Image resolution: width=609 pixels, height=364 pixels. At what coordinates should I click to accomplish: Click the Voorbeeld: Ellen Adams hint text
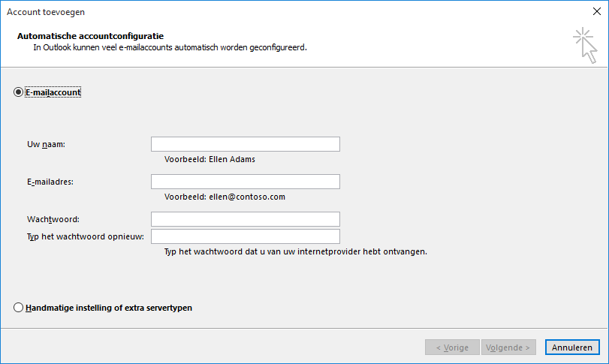215,159
